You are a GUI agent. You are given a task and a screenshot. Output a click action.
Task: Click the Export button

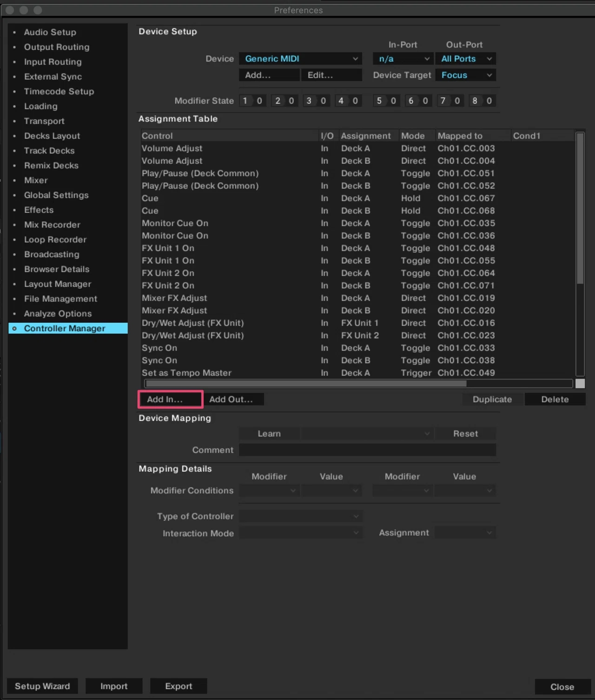point(178,686)
